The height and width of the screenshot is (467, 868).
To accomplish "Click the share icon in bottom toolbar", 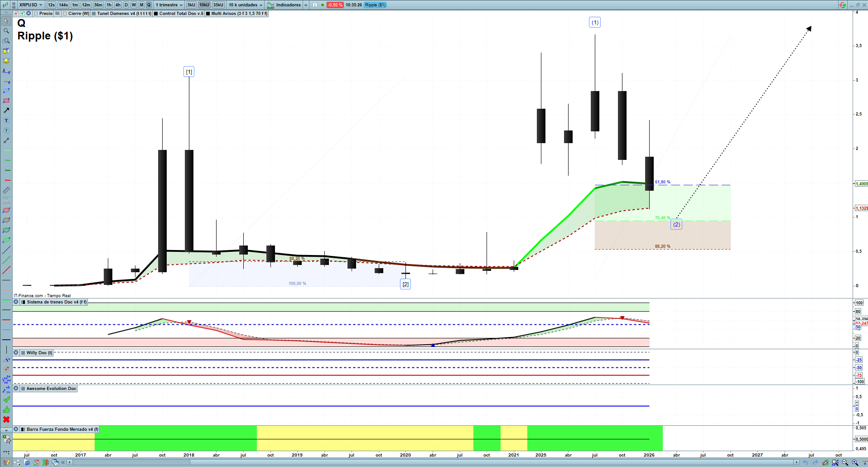I will (x=17, y=462).
